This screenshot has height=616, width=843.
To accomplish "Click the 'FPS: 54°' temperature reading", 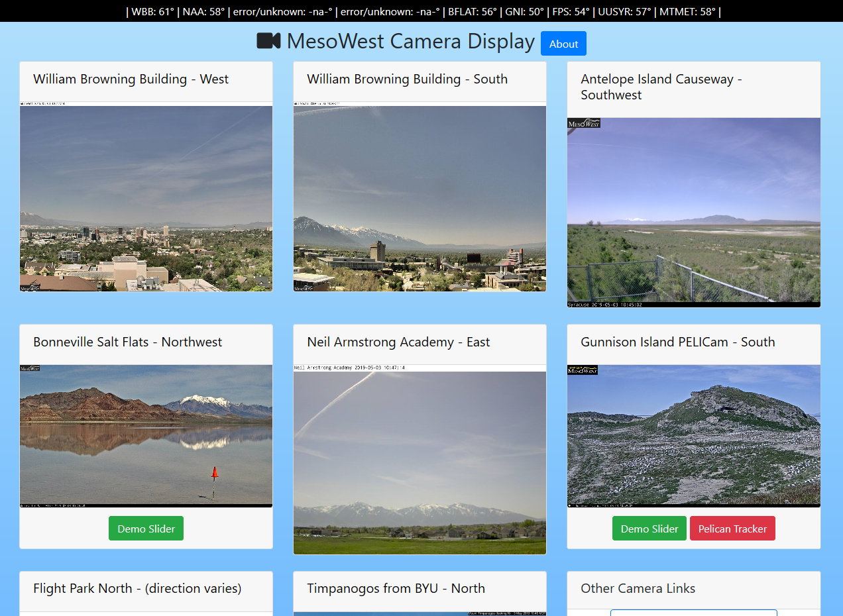I will coord(571,11).
